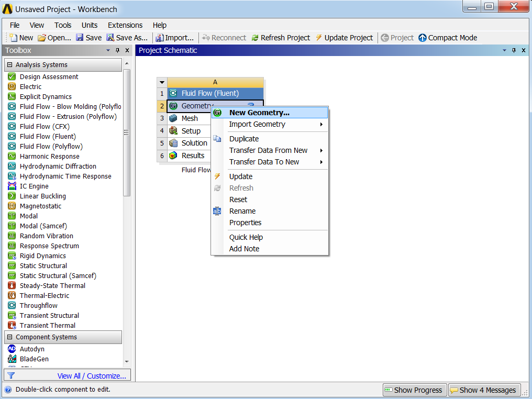
Task: Choose New Geometry from context menu
Action: (270, 113)
